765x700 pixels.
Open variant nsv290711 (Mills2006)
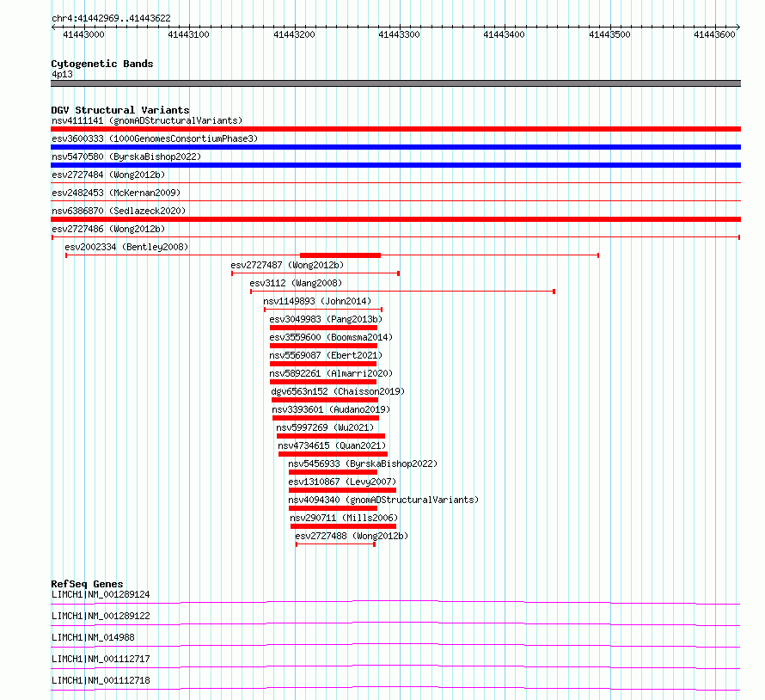point(344,518)
